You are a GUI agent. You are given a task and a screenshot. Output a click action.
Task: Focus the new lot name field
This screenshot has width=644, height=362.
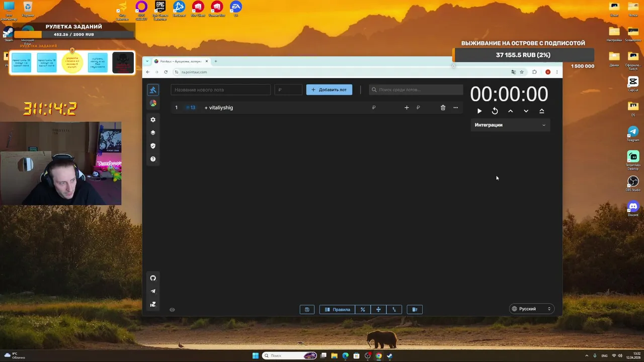[220, 89]
